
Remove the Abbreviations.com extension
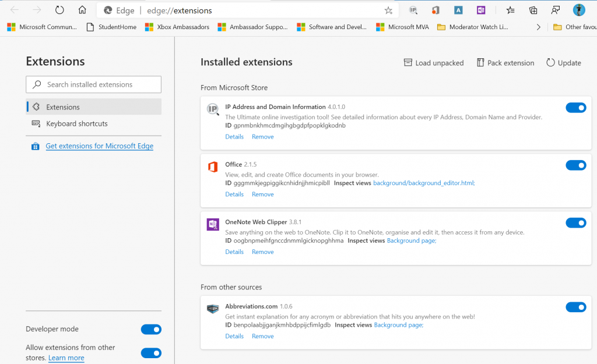pyautogui.click(x=262, y=336)
